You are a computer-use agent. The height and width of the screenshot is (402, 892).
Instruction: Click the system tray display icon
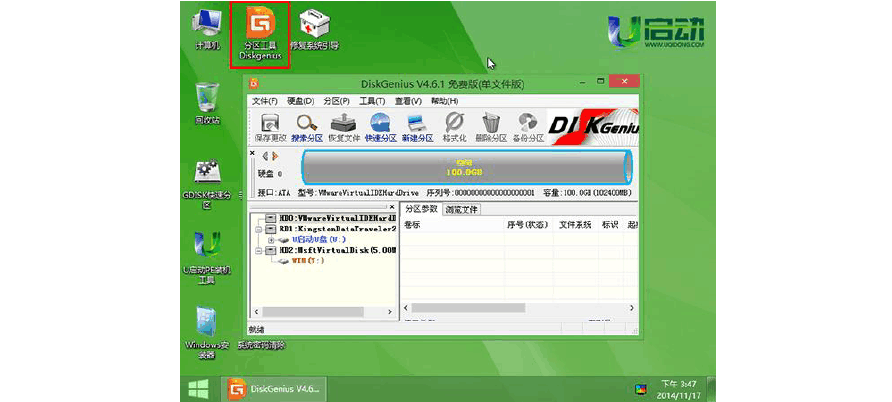click(641, 390)
